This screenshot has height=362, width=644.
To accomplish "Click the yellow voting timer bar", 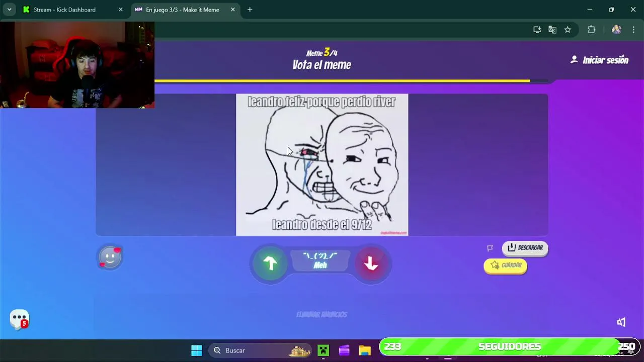I will [x=342, y=80].
